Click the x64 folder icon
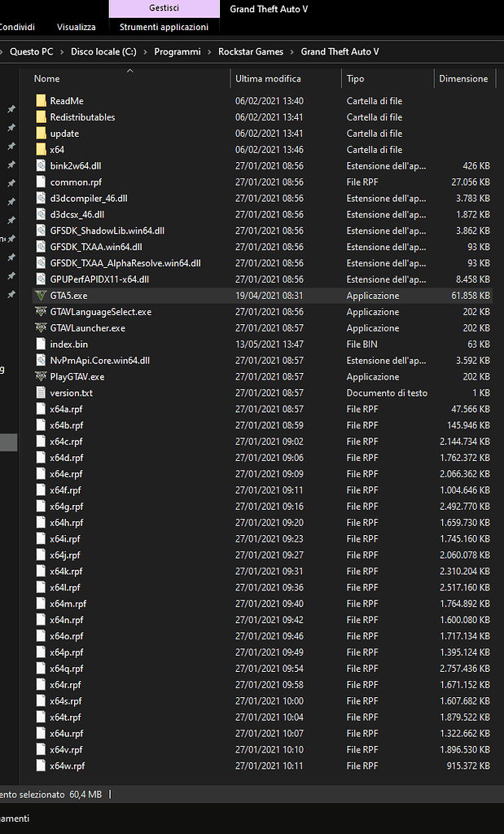Image resolution: width=504 pixels, height=834 pixels. point(41,150)
